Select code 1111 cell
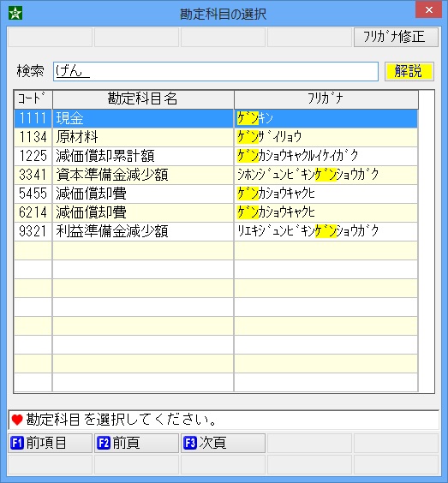This screenshot has width=448, height=483. pyautogui.click(x=33, y=118)
